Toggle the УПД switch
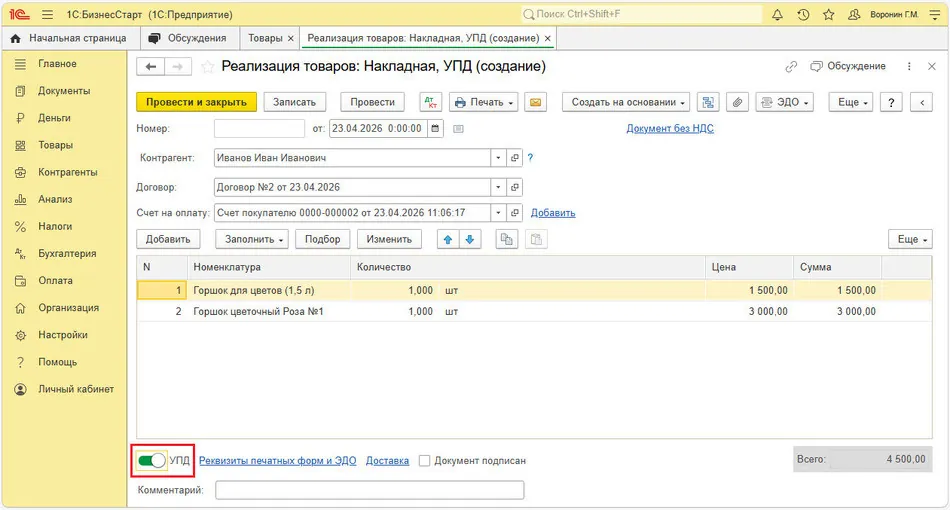The image size is (950, 510). 151,460
